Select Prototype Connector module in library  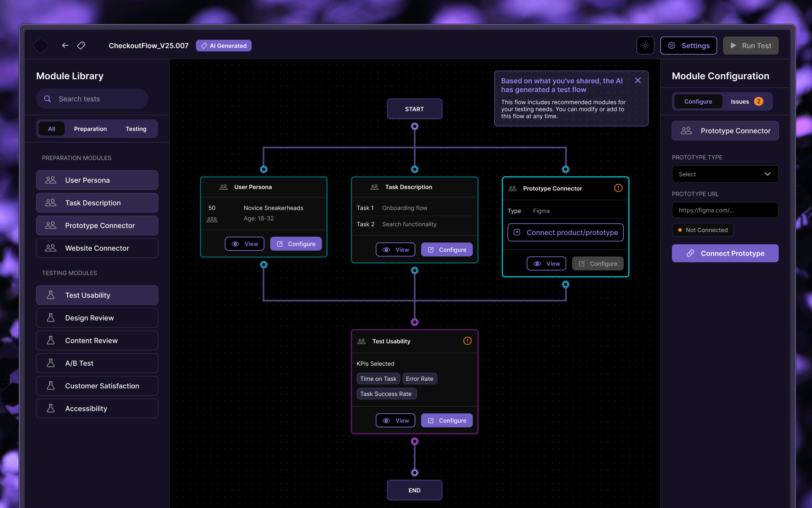point(97,225)
